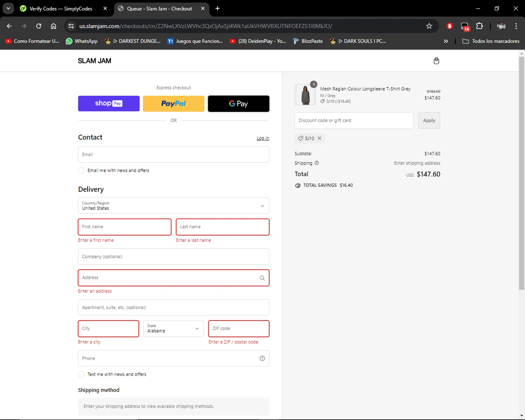The width and height of the screenshot is (525, 420).
Task: Open the browser extensions puzzle icon
Action: pyautogui.click(x=479, y=26)
